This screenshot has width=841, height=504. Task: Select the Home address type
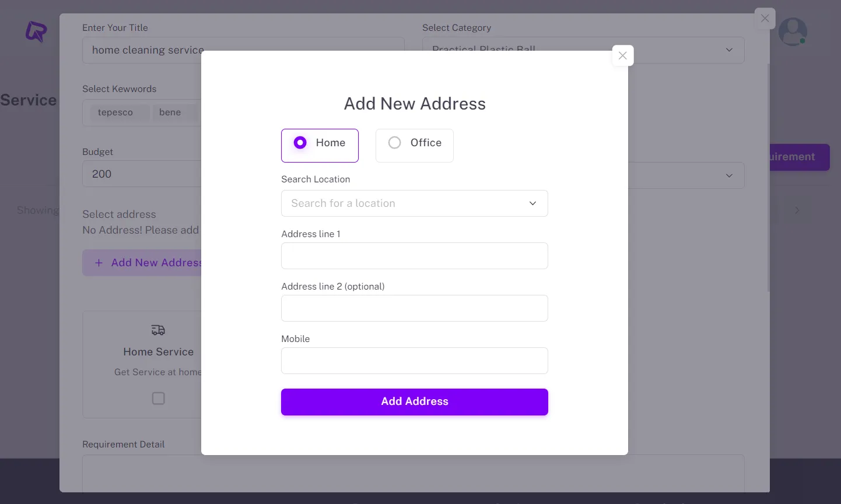point(320,145)
